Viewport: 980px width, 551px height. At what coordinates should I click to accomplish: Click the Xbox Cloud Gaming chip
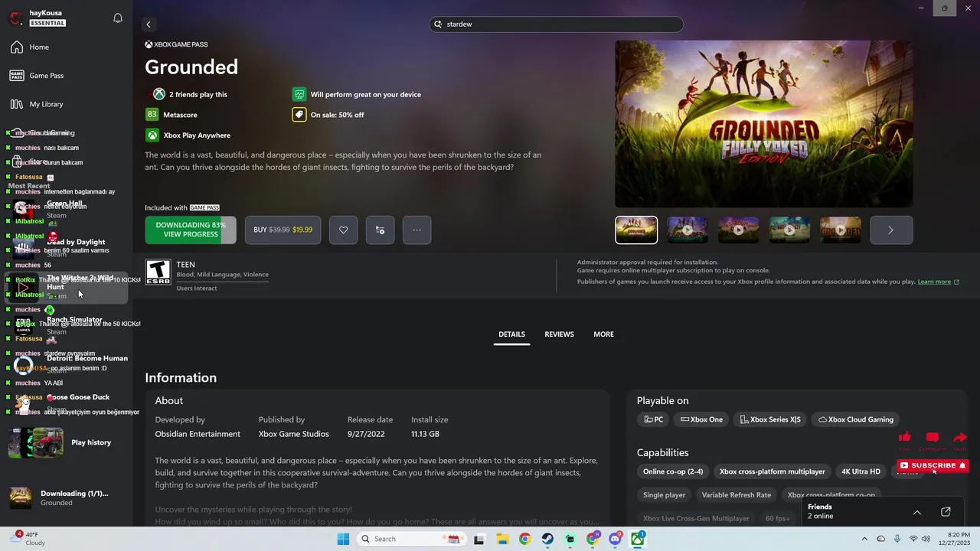tap(855, 419)
